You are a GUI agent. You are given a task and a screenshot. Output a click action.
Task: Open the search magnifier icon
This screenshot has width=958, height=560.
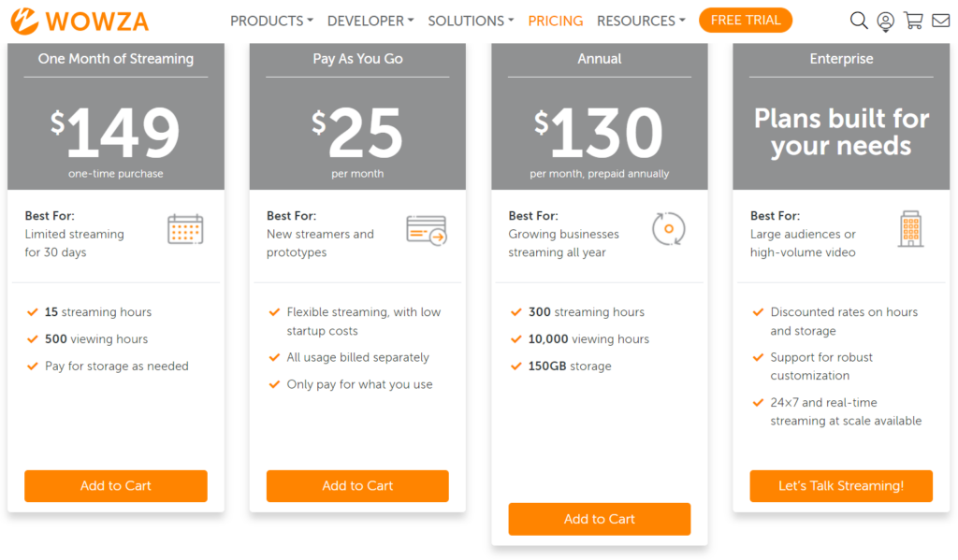pyautogui.click(x=859, y=21)
